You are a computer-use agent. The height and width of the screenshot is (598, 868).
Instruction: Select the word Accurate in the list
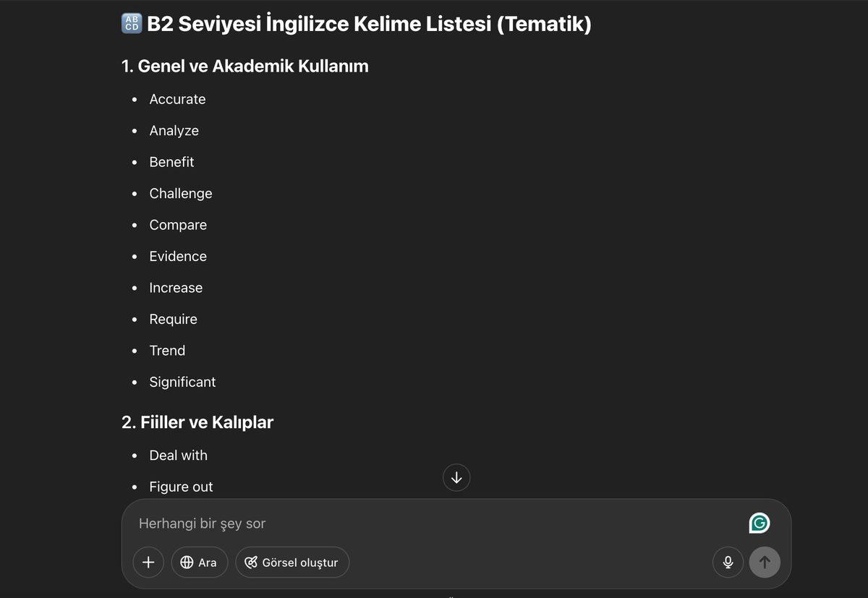[177, 99]
